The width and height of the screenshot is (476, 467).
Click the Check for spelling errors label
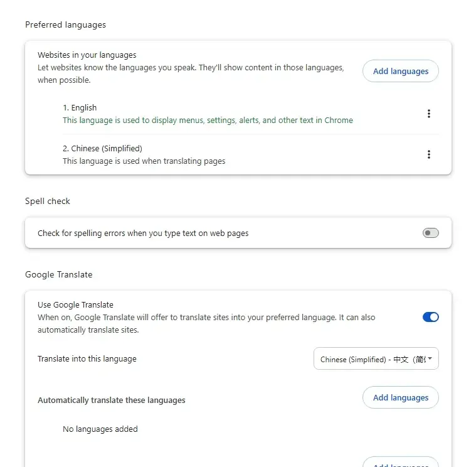(x=143, y=233)
